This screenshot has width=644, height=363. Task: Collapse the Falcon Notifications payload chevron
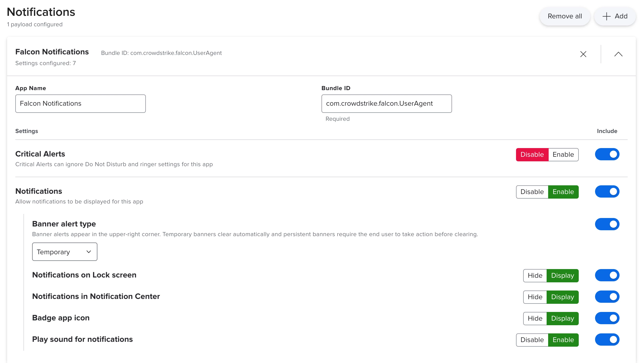618,54
